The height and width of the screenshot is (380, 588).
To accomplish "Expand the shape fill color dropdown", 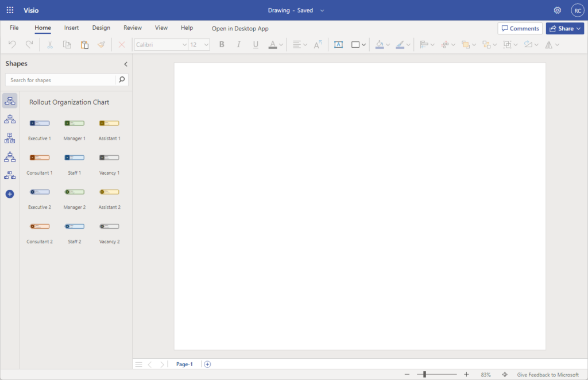I will tap(388, 45).
